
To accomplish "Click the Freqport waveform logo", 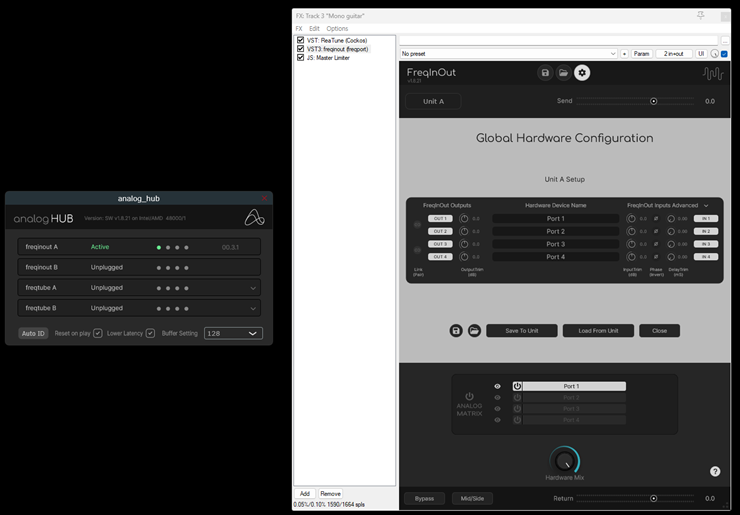I will pos(713,73).
